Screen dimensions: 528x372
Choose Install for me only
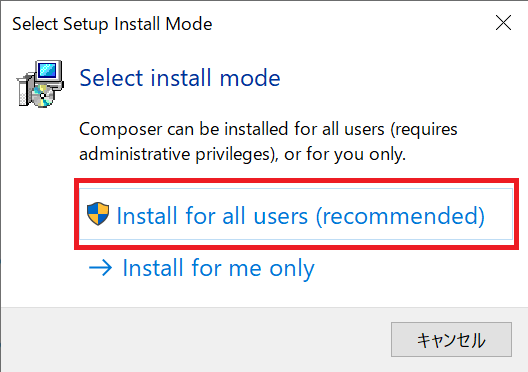[218, 268]
